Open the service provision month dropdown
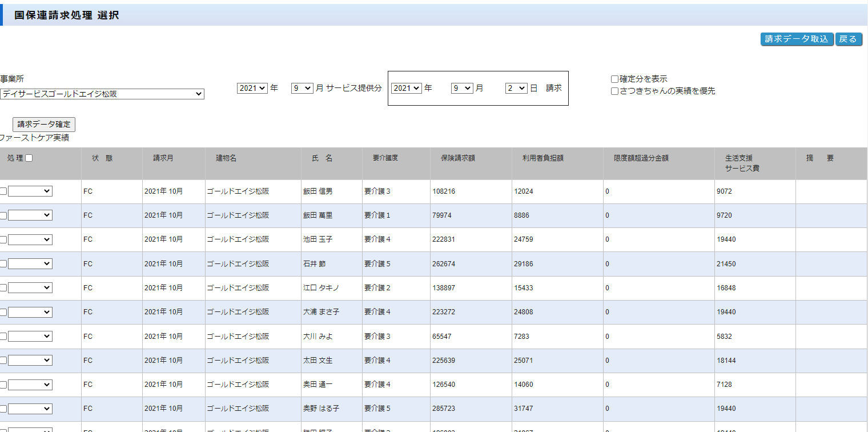The height and width of the screenshot is (432, 868). 302,89
